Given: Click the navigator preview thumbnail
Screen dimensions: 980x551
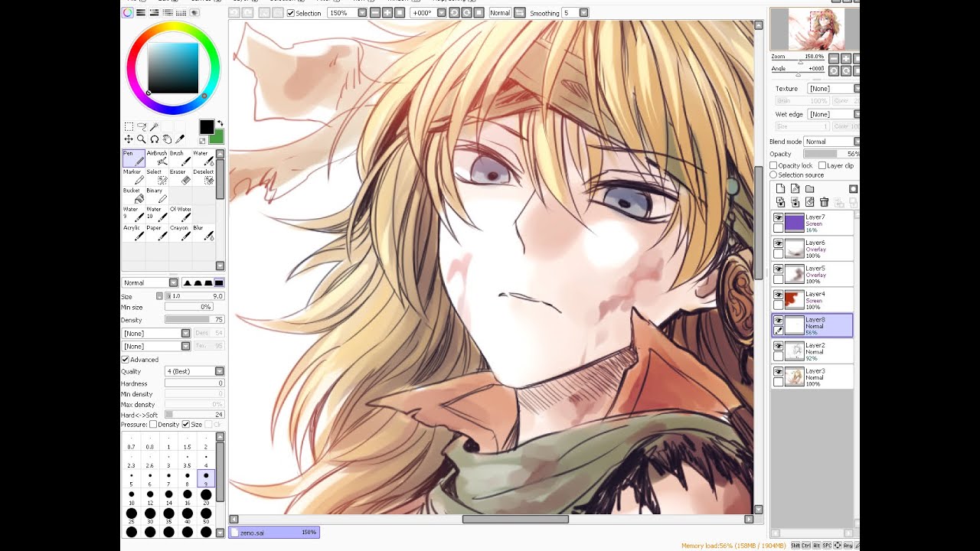Looking at the screenshot, I should click(x=815, y=29).
